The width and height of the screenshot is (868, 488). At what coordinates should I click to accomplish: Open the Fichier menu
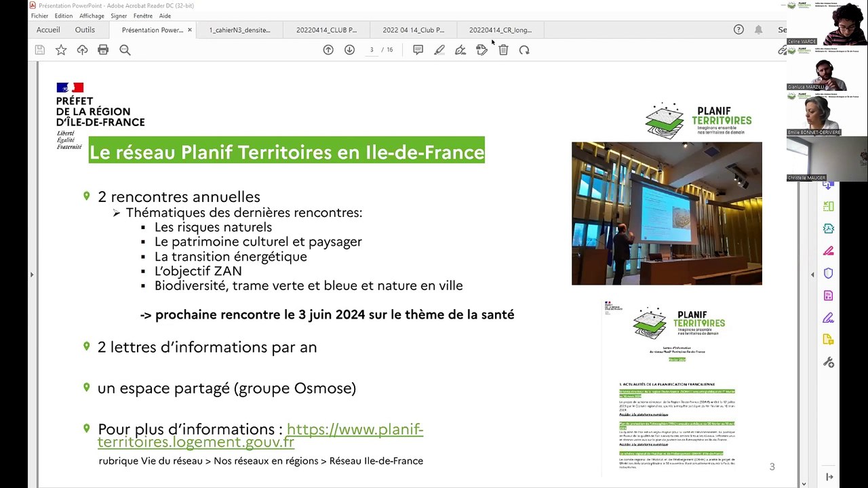(39, 16)
